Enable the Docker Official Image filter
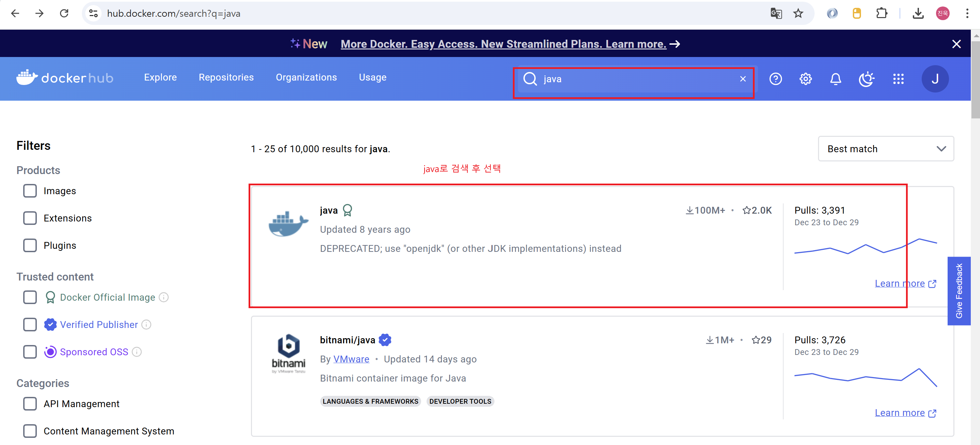The image size is (980, 445). (x=30, y=297)
